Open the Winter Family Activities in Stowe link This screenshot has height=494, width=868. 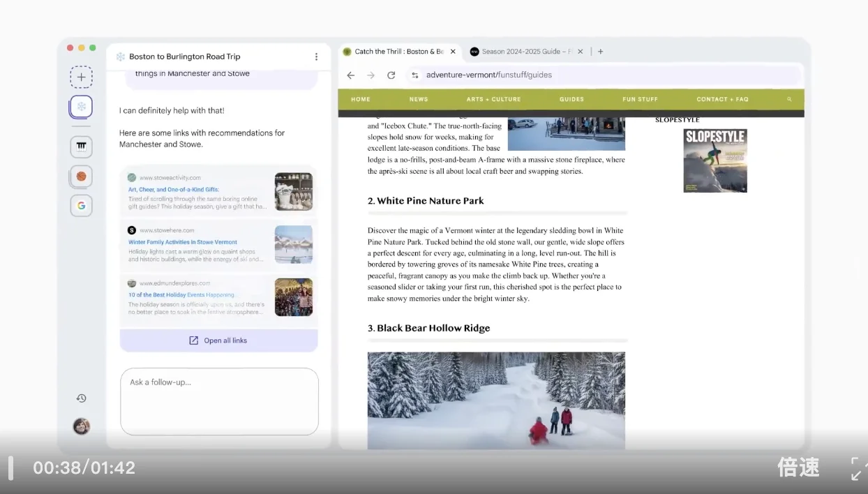click(183, 242)
